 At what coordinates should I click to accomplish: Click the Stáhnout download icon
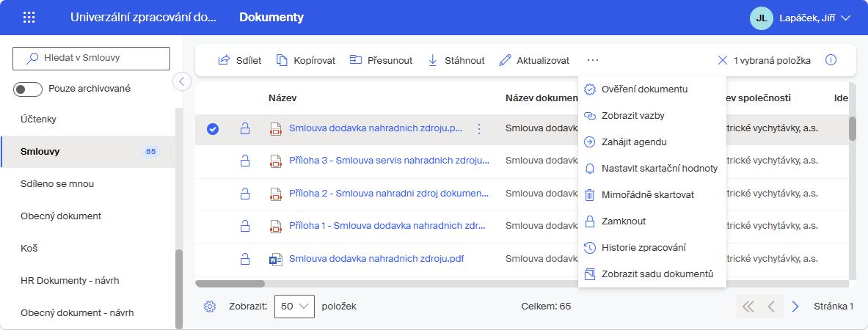point(433,60)
